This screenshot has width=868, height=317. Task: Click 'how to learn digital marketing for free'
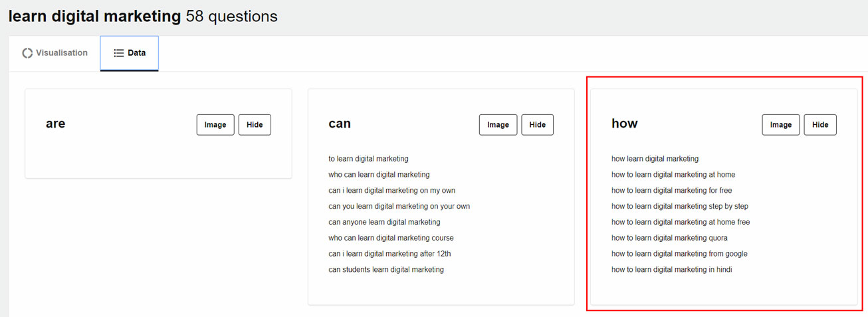click(x=671, y=191)
